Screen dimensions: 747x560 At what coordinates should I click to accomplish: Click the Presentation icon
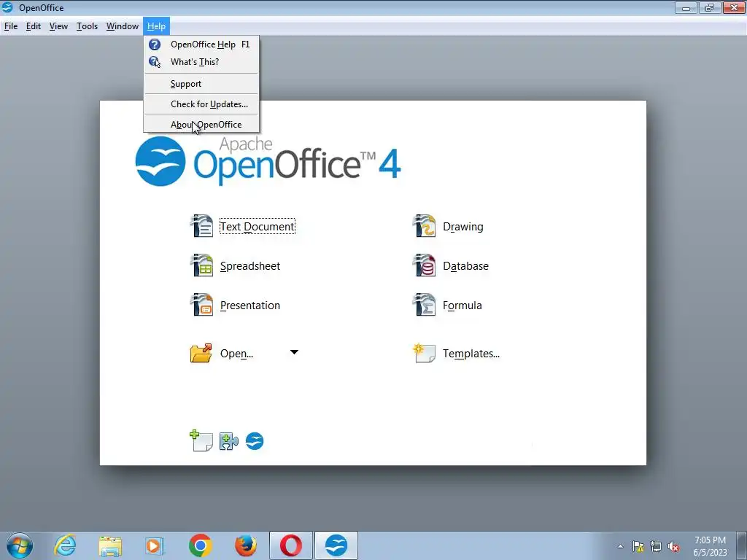pyautogui.click(x=201, y=306)
